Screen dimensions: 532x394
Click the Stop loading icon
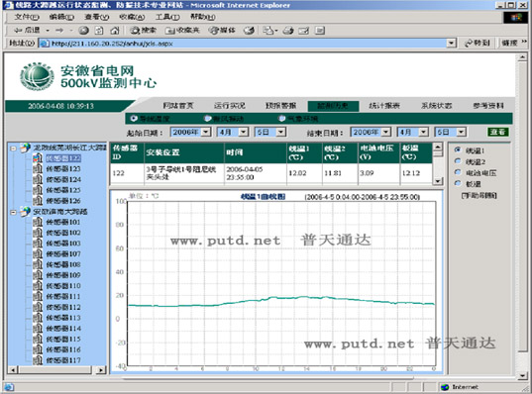[x=84, y=30]
